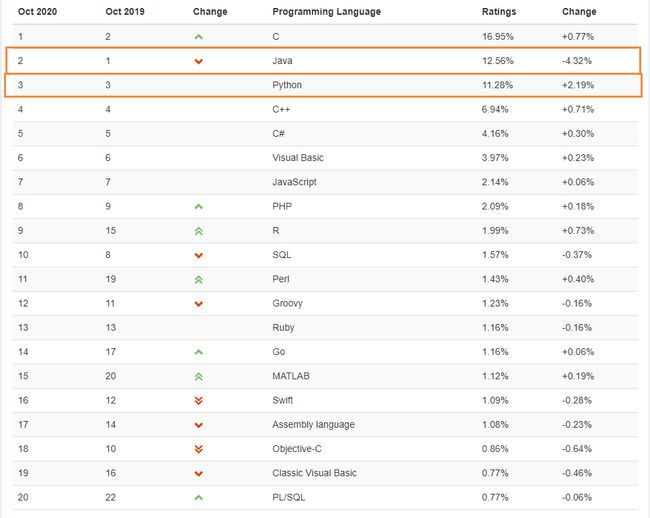Click the red down arrow in SQL row
The width and height of the screenshot is (650, 518).
coord(199,255)
